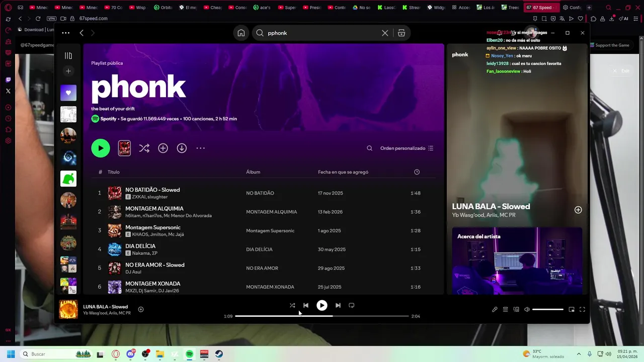The image size is (644, 362).
Task: Switch to Trees browser tab
Action: pyautogui.click(x=510, y=8)
